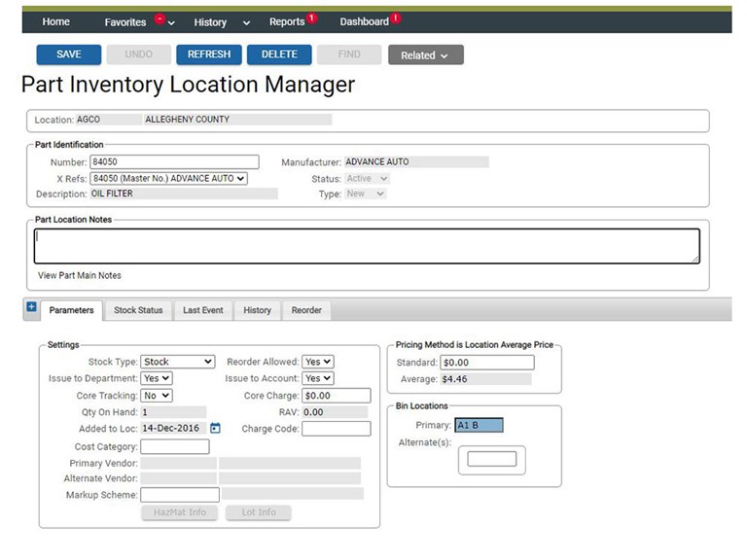This screenshot has width=747, height=560.
Task: Open the Related dropdown button
Action: pyautogui.click(x=425, y=54)
